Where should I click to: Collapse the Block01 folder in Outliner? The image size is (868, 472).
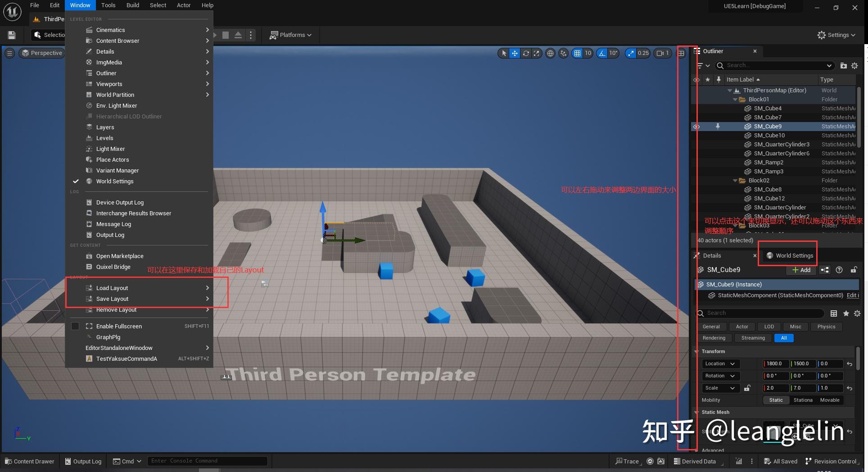[x=736, y=99]
